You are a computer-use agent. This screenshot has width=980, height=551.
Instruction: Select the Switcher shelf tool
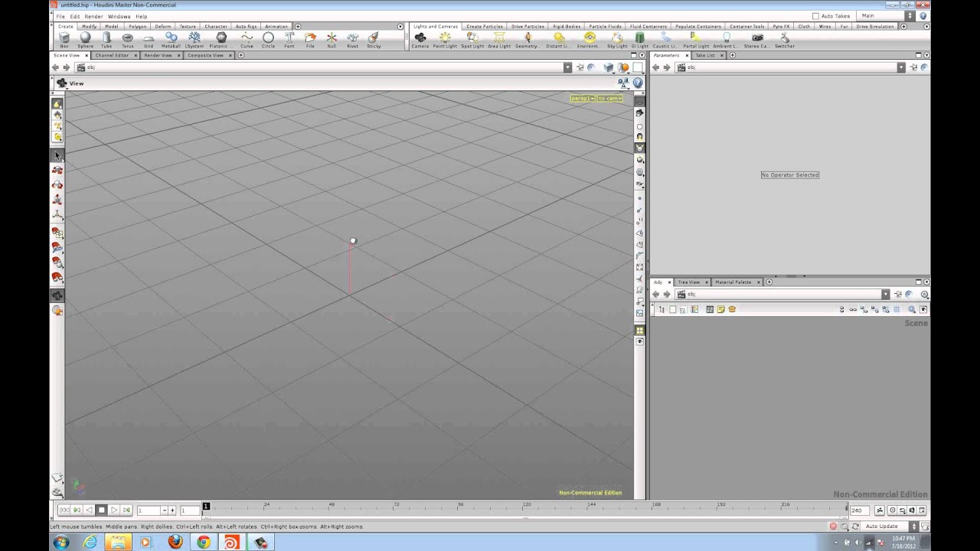click(785, 40)
